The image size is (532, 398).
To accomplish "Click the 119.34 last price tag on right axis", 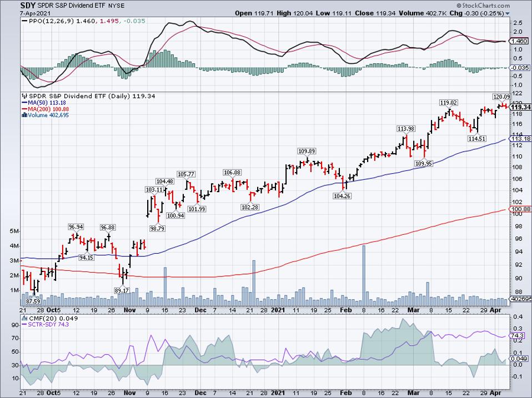I will [x=520, y=107].
